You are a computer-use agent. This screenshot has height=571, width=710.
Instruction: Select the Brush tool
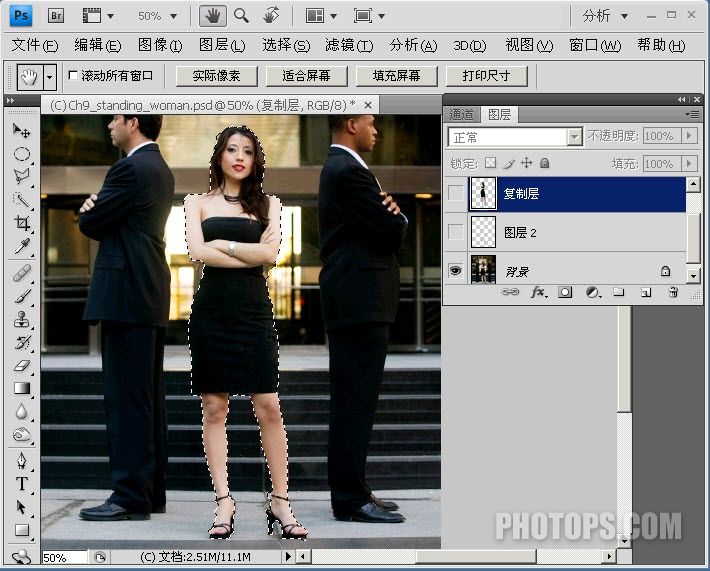(21, 296)
